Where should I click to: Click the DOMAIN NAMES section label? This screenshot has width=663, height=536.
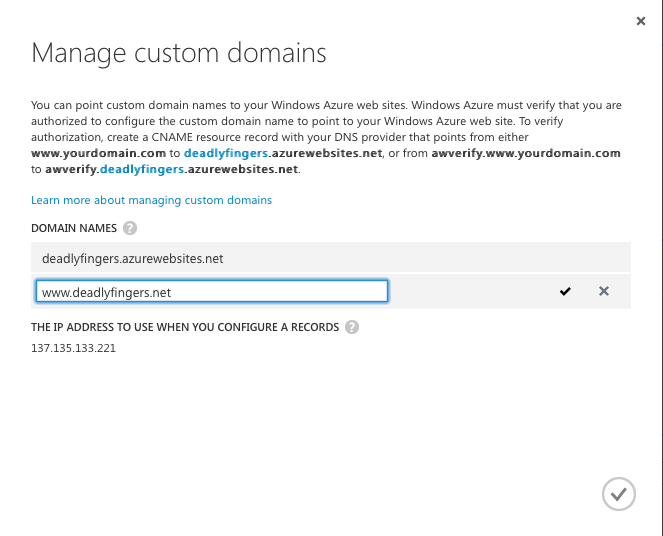click(74, 228)
